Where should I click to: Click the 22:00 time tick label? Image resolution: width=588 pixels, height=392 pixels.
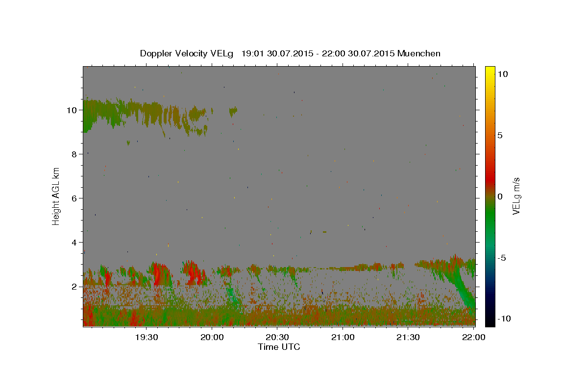pyautogui.click(x=473, y=337)
